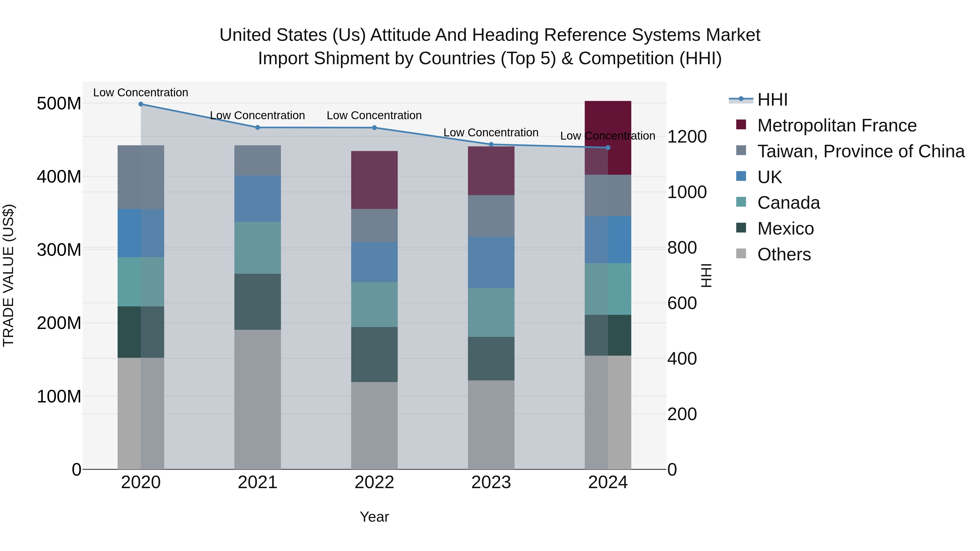
Task: Click the 1200 HHI axis tick label
Action: click(687, 137)
